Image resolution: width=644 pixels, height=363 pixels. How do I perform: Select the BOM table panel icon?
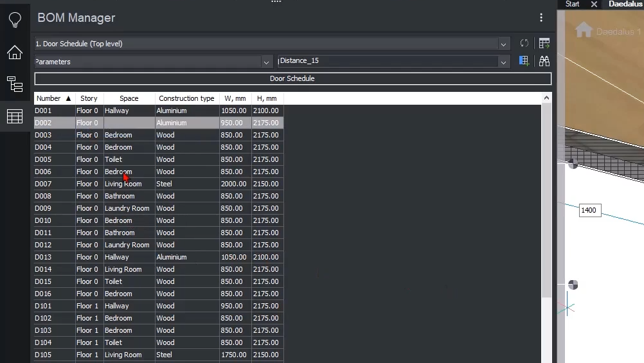[15, 116]
